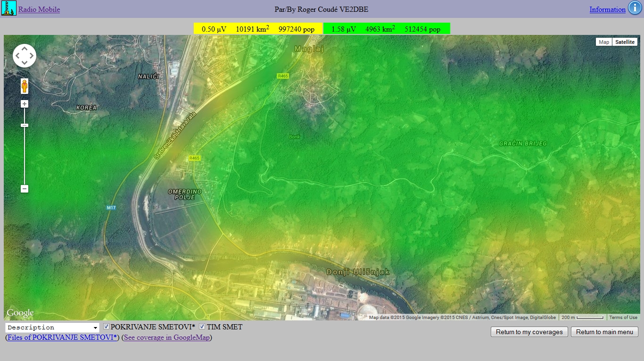
Task: Click the Street View pegman icon
Action: [25, 86]
